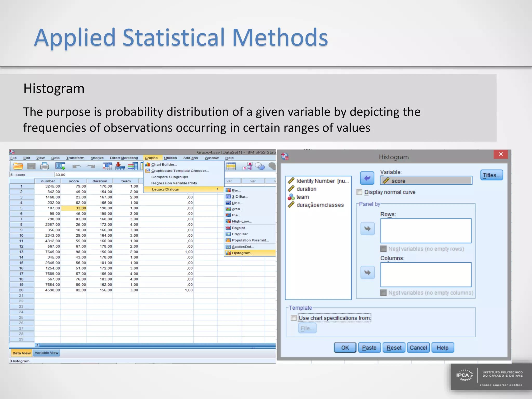Select team in the variable list
The height and width of the screenshot is (399, 532).
click(x=303, y=197)
